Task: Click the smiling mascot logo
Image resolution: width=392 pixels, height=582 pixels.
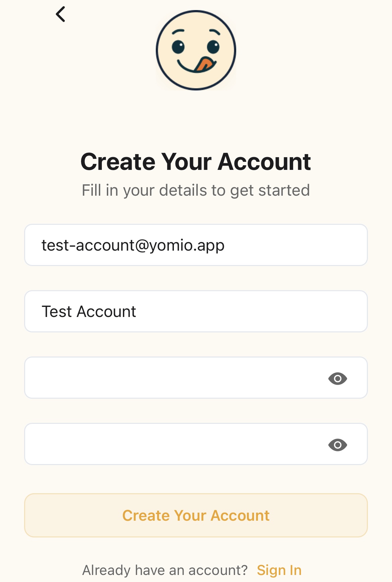Action: click(x=196, y=50)
